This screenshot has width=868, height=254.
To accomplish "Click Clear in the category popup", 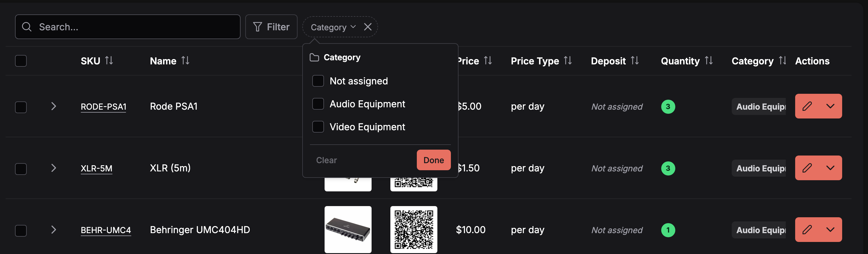I will (x=326, y=160).
